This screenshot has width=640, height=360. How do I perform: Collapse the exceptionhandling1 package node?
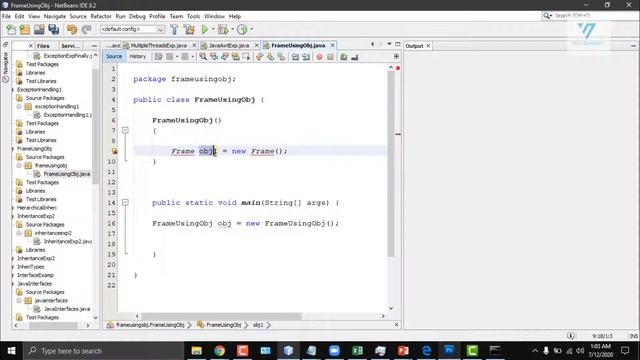19,107
